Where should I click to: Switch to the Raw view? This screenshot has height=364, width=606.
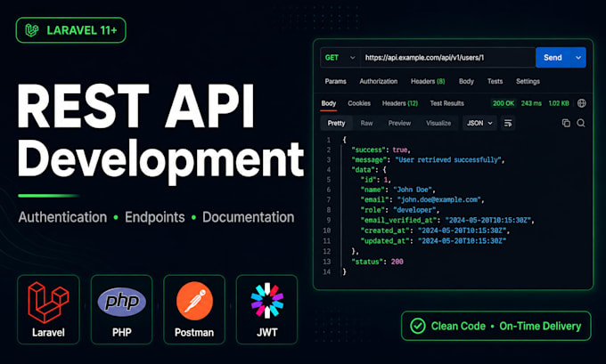coord(366,123)
